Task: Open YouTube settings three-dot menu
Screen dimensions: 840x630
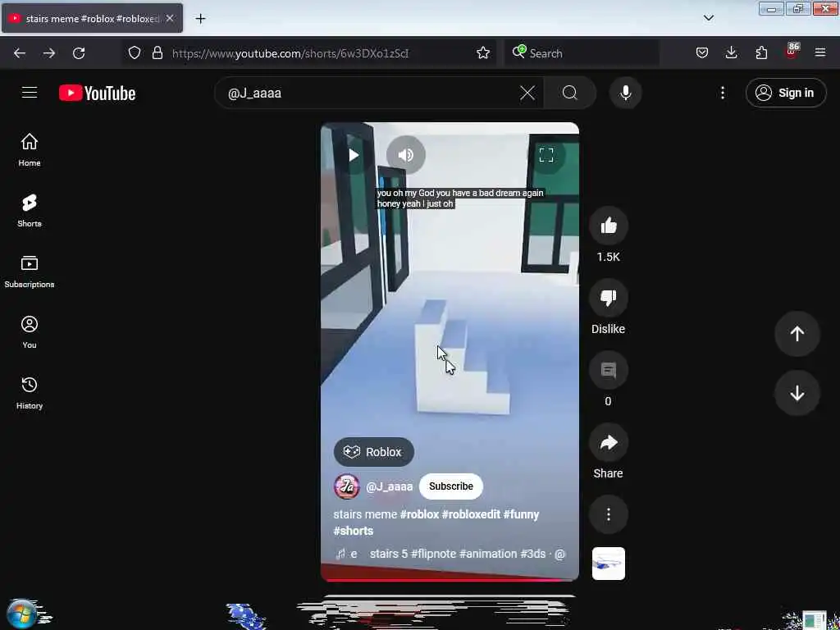Action: point(722,94)
